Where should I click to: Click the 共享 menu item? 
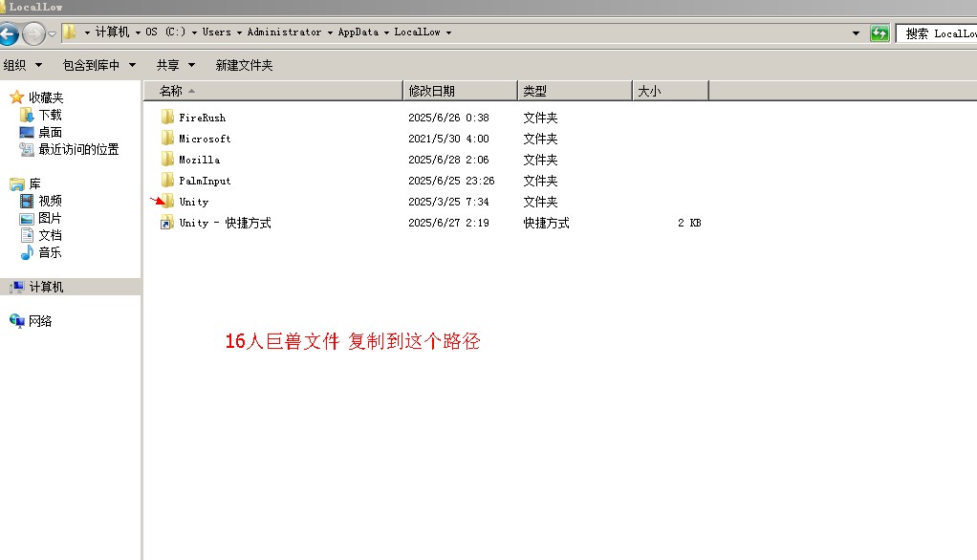pos(168,64)
